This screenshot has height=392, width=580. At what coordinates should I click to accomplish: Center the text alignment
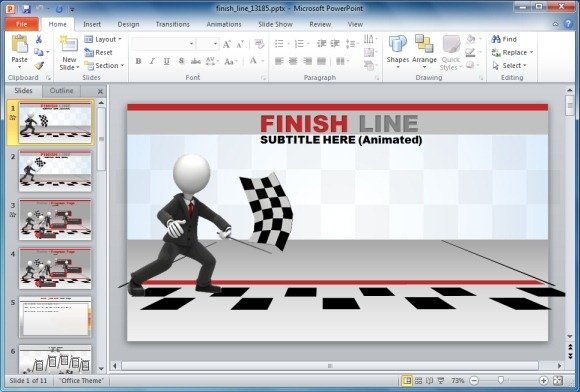pos(293,61)
